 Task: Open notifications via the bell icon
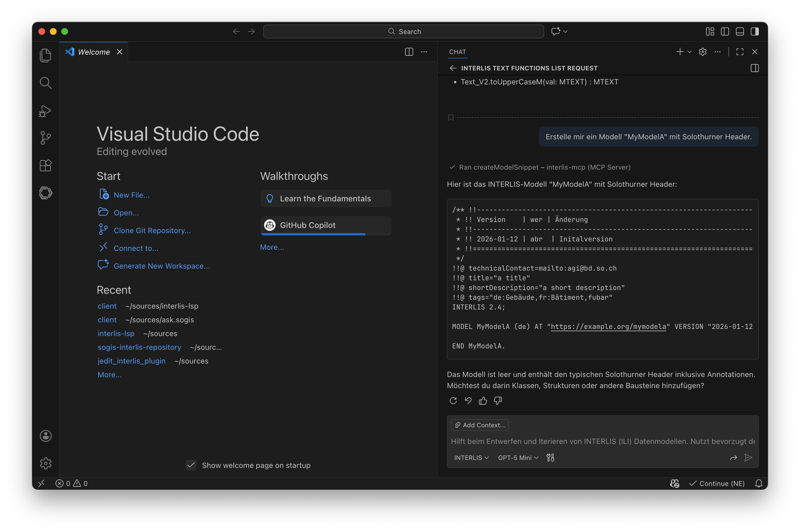tap(759, 483)
